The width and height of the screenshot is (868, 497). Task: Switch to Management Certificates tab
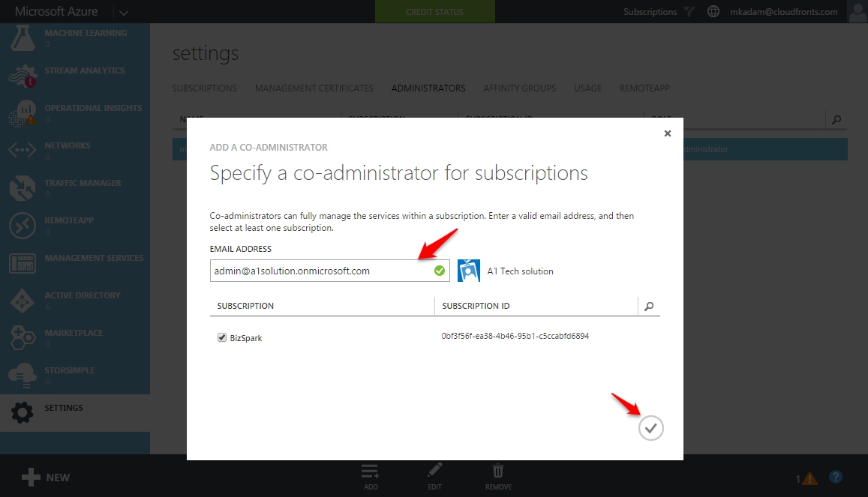point(314,88)
